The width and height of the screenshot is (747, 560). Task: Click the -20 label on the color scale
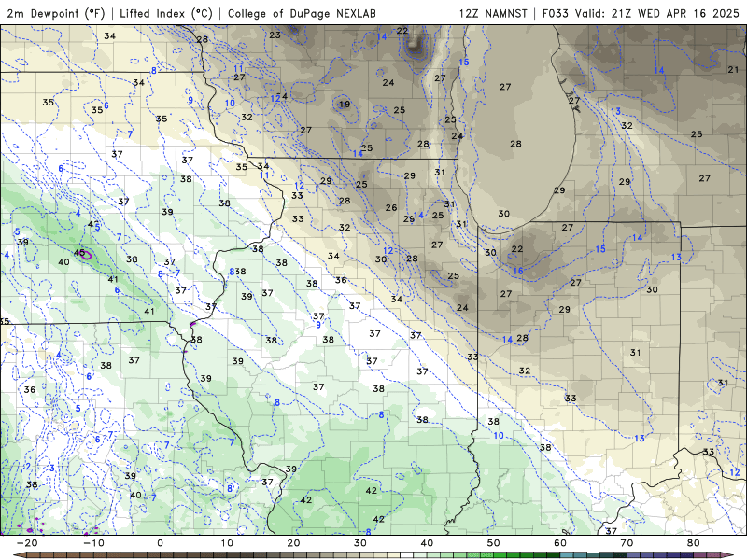27,543
